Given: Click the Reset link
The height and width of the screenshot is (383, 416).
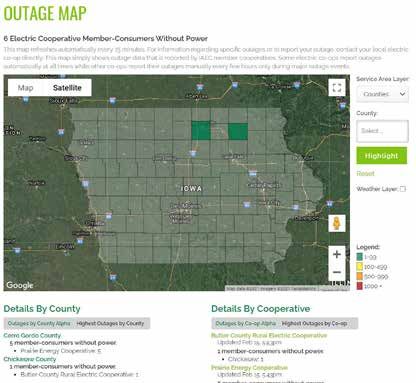Looking at the screenshot, I should (365, 174).
